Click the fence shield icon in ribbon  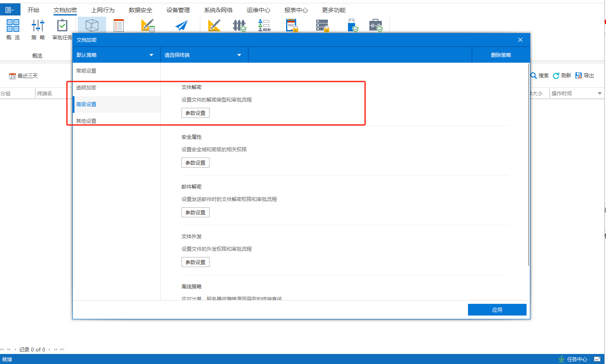click(239, 26)
